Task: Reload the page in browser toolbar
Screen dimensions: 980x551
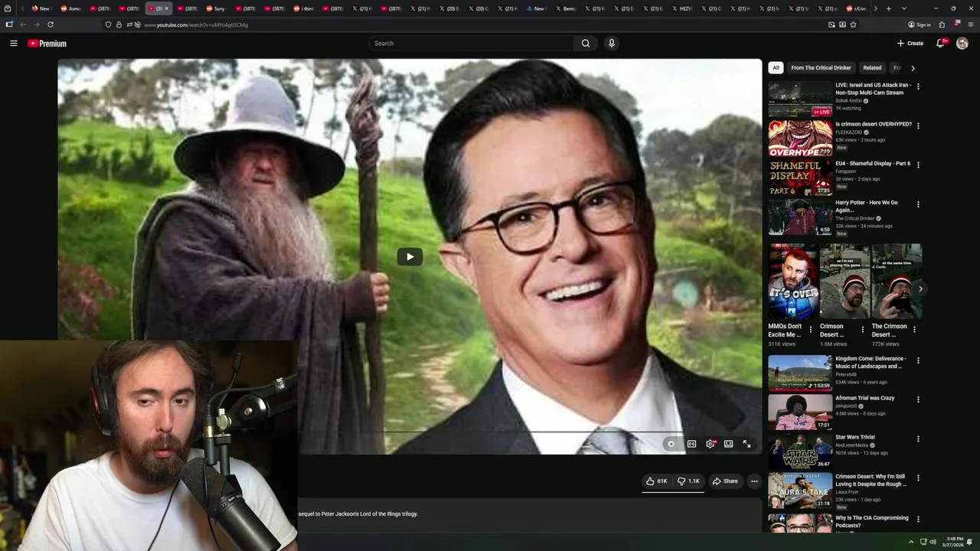Action: (51, 24)
